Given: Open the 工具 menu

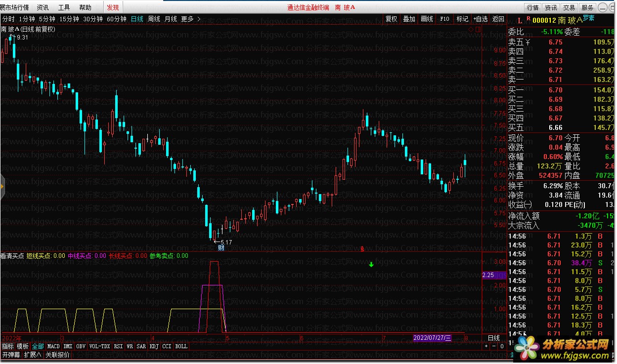Looking at the screenshot, I should click(64, 7).
